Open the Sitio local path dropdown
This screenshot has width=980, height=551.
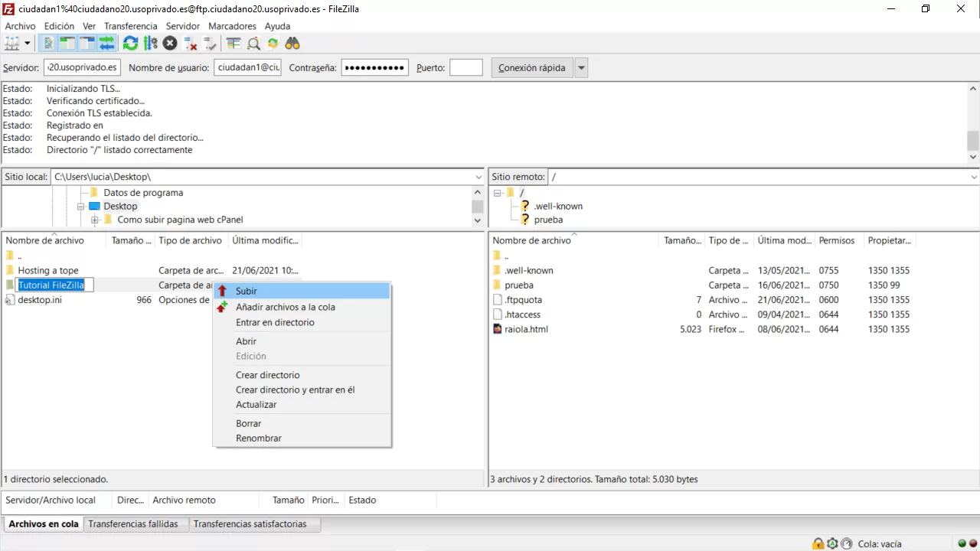click(479, 177)
